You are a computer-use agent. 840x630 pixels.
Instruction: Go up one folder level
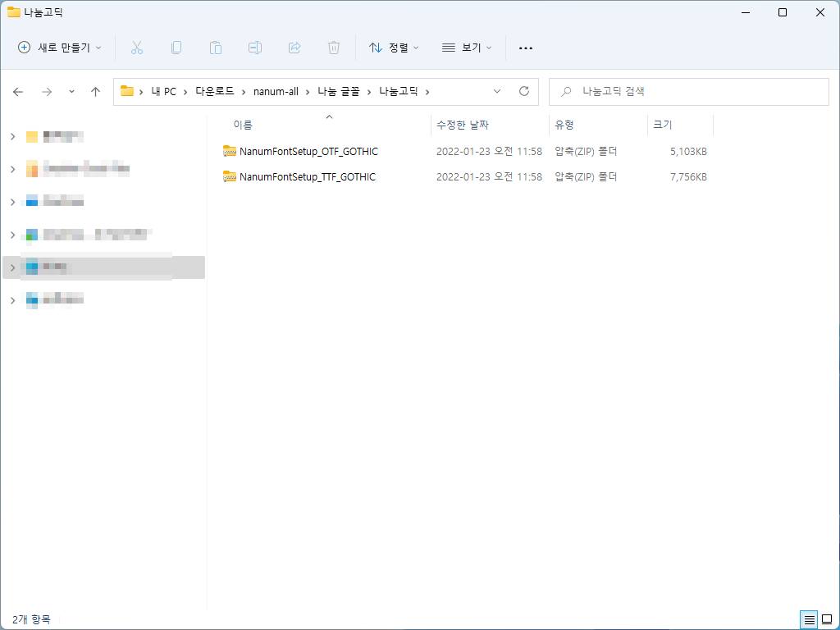[95, 92]
